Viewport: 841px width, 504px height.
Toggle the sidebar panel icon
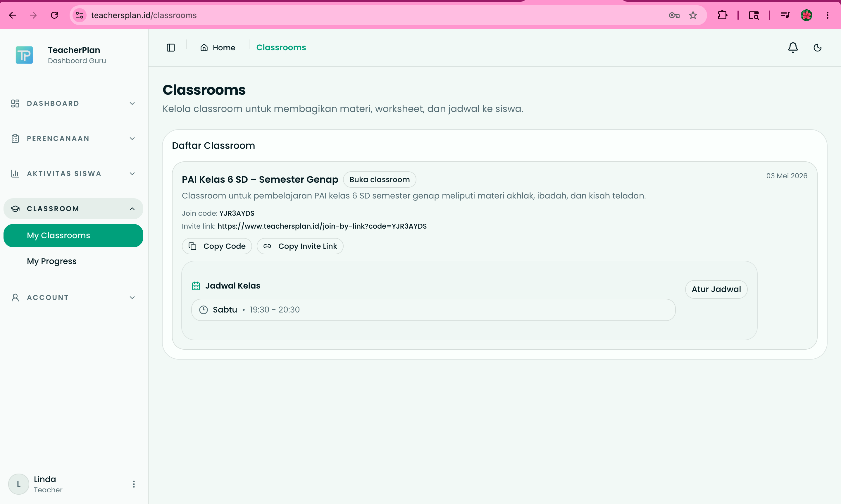coord(170,48)
